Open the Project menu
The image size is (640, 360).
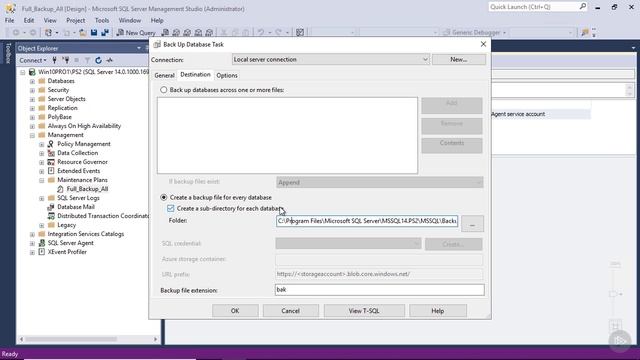pyautogui.click(x=76, y=20)
